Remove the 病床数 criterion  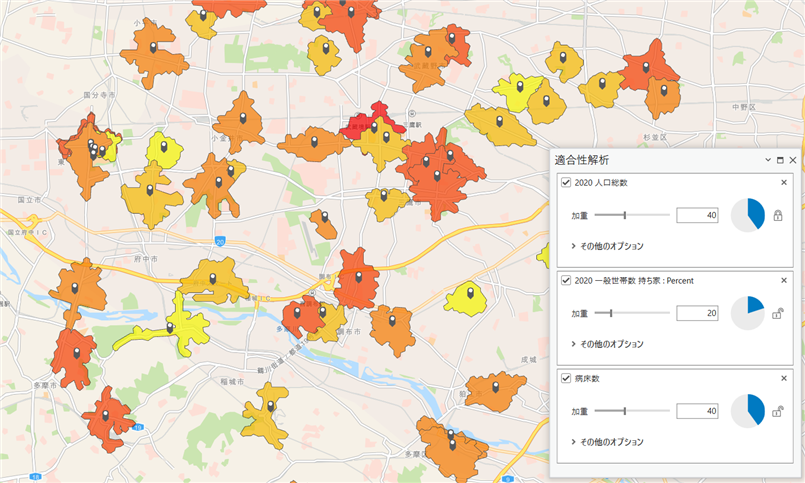783,379
